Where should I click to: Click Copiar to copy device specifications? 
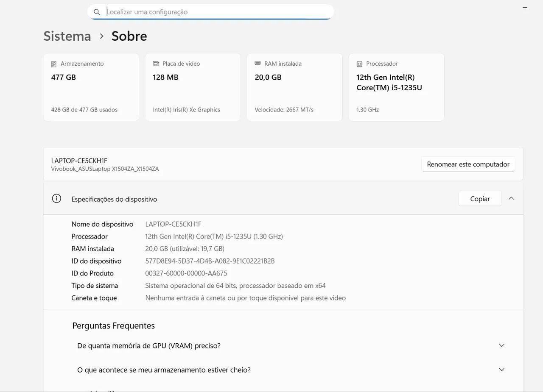[x=480, y=199]
